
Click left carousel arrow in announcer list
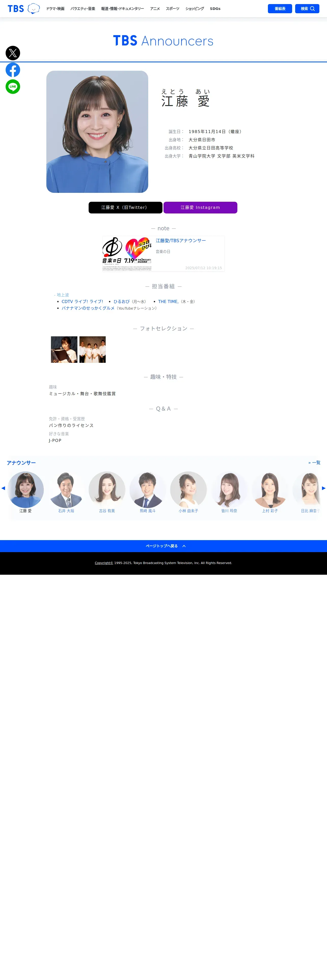pyautogui.click(x=3, y=488)
